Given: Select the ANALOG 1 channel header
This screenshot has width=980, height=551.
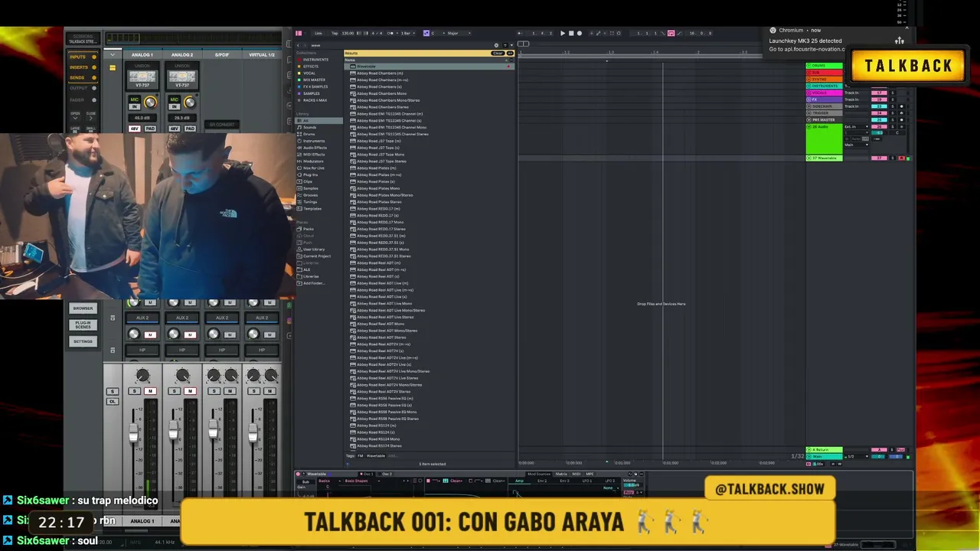Looking at the screenshot, I should pyautogui.click(x=142, y=55).
